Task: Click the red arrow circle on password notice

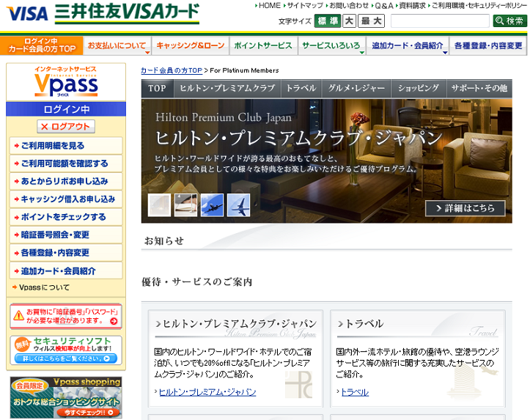Action: pos(114,321)
